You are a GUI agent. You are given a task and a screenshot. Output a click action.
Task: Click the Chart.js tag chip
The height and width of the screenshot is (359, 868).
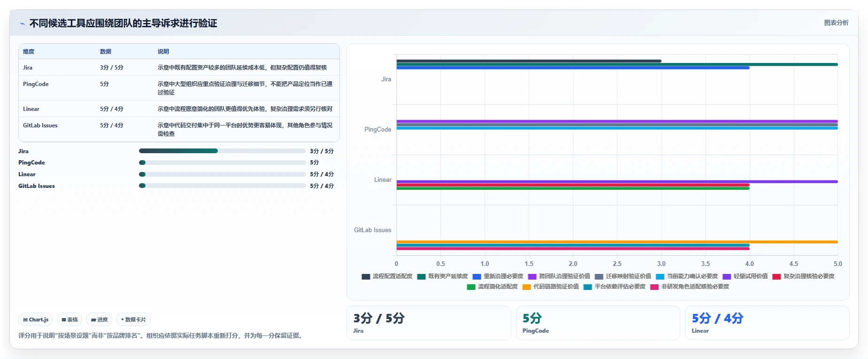pyautogui.click(x=36, y=320)
